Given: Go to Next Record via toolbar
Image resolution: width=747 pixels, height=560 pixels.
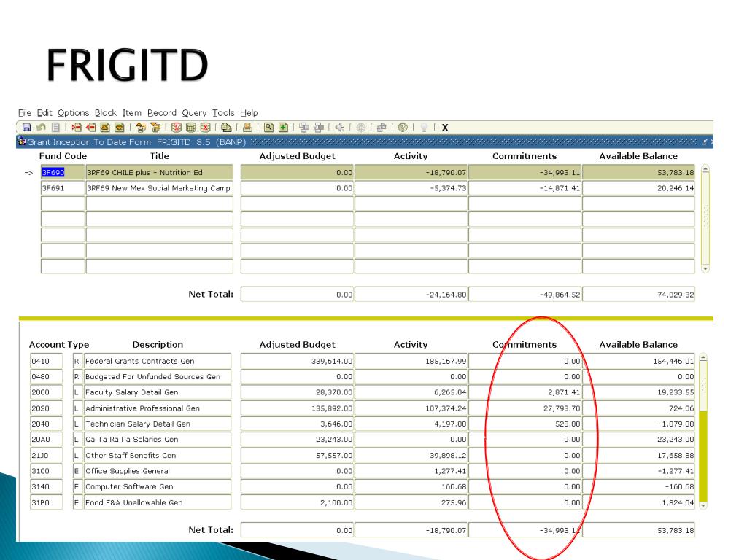Looking at the screenshot, I should coord(119,127).
